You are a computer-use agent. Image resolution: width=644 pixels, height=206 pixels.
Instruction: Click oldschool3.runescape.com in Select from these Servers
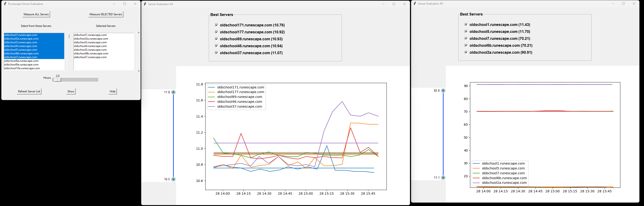34,42
